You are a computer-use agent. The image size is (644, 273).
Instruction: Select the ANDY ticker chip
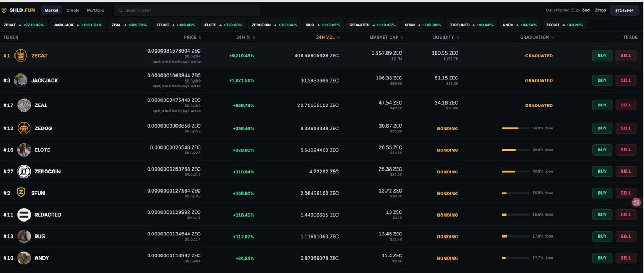519,25
